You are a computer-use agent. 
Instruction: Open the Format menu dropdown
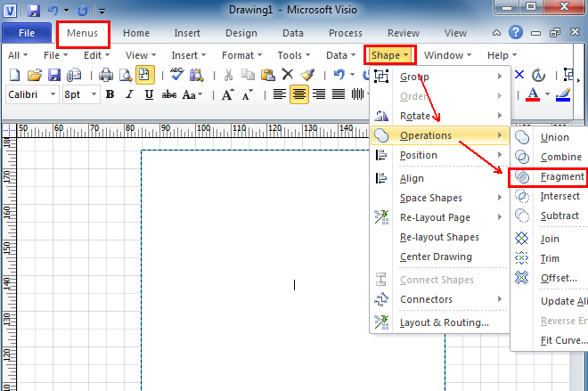241,55
